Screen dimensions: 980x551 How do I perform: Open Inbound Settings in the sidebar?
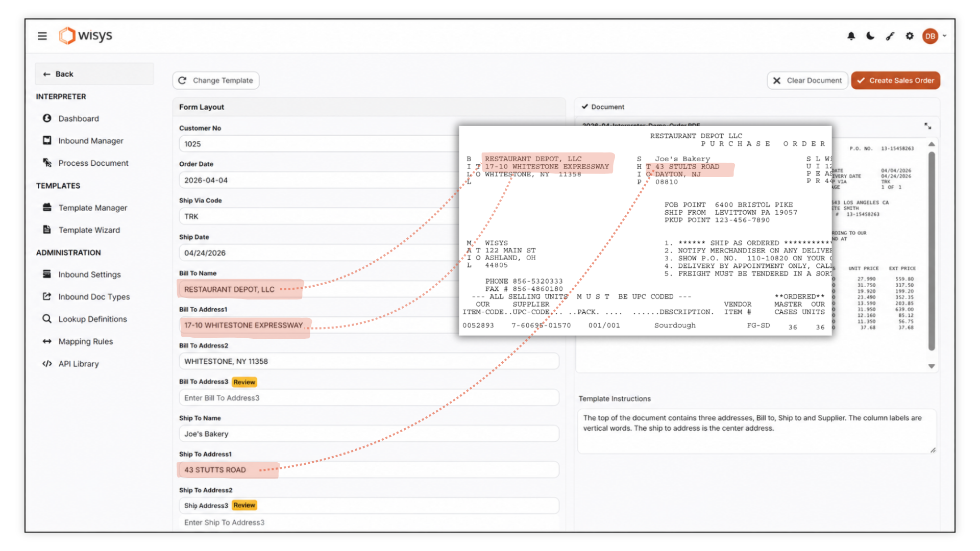coord(89,274)
